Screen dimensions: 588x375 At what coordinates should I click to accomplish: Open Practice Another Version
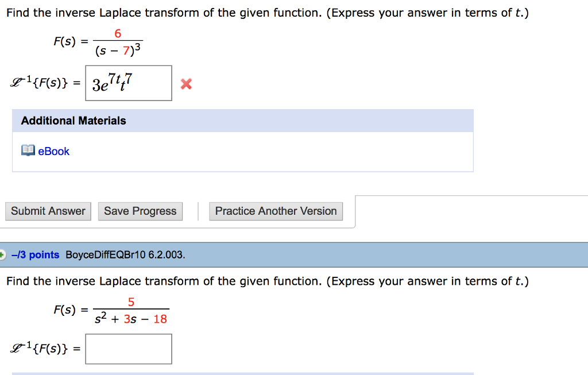coord(276,211)
